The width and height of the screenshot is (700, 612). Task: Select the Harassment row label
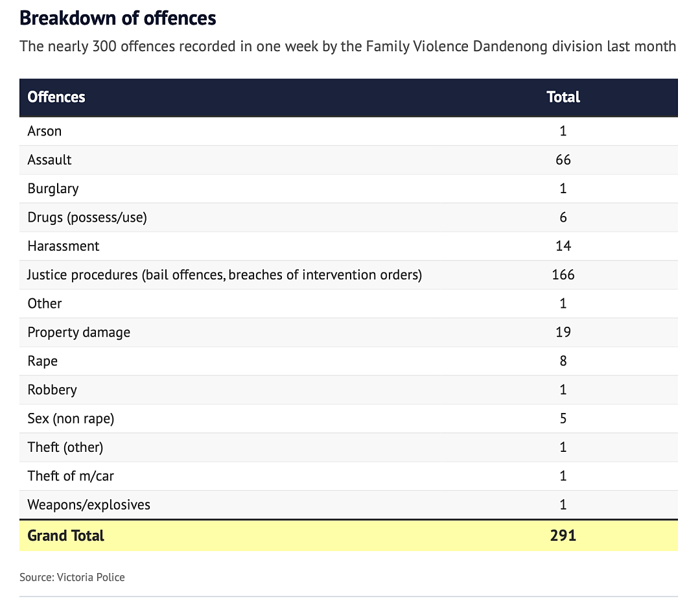(64, 246)
